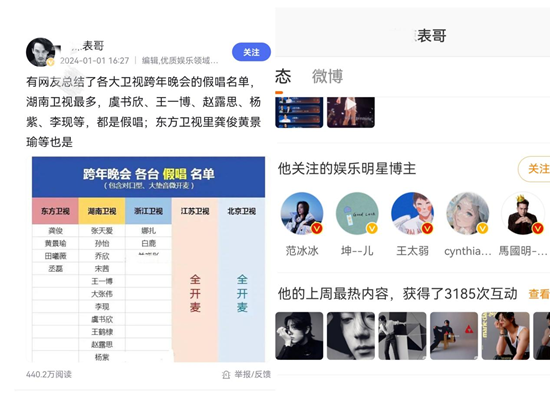Open the close-up face photo thumbnail
The height and width of the screenshot is (412, 550).
tap(351, 336)
